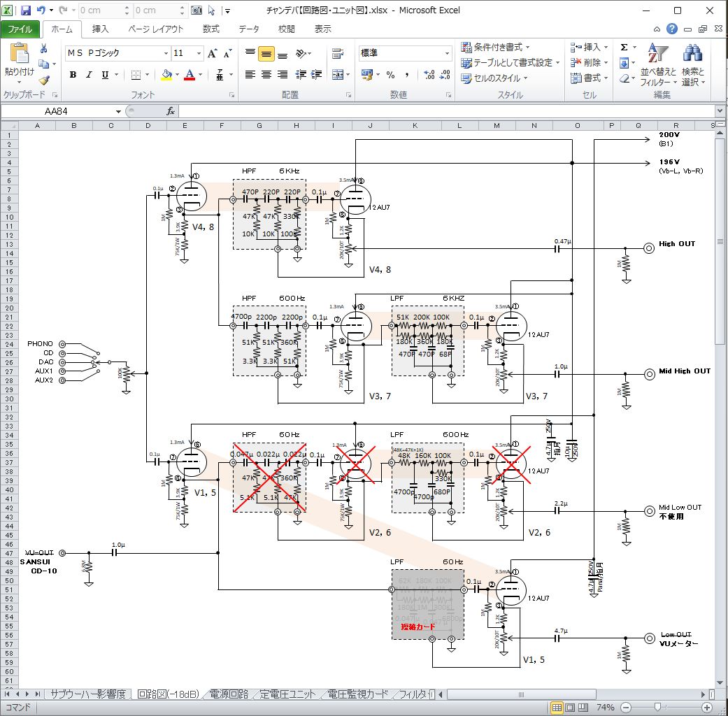Click the 書式 button in cells group
Image resolution: width=728 pixels, height=716 pixels.
tap(590, 78)
